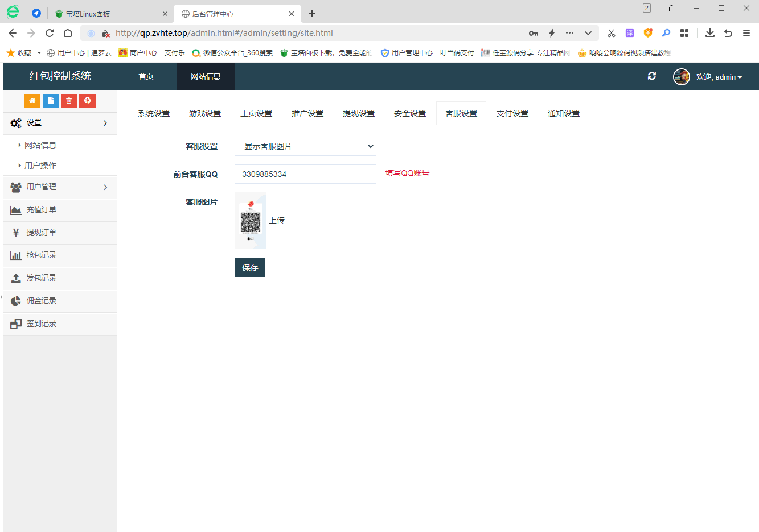This screenshot has height=532, width=759.
Task: Expand the 用户管理 sidebar section
Action: [60, 187]
